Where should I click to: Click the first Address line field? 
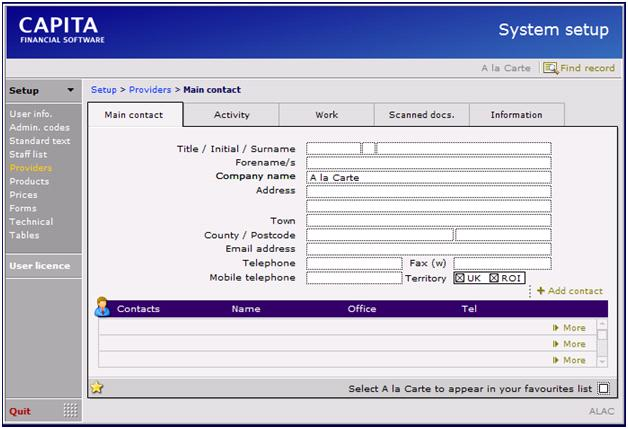(x=429, y=192)
